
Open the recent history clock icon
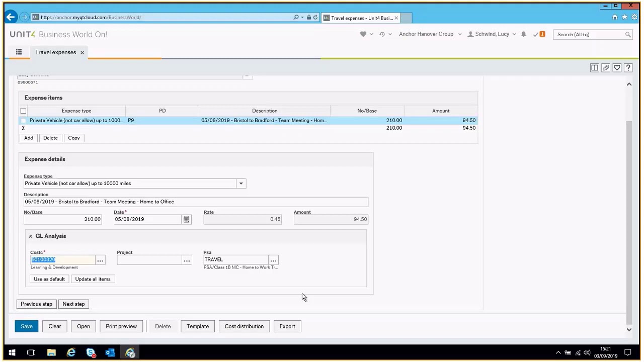pos(382,34)
